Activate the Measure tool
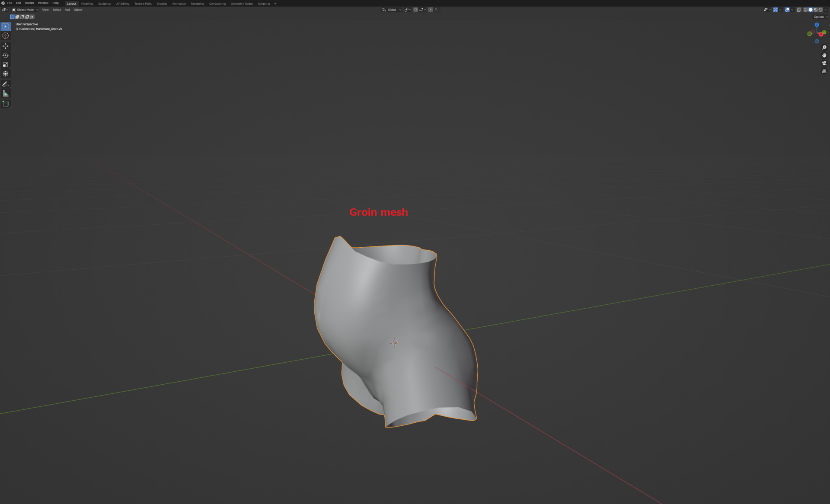The height and width of the screenshot is (504, 830). (x=6, y=94)
